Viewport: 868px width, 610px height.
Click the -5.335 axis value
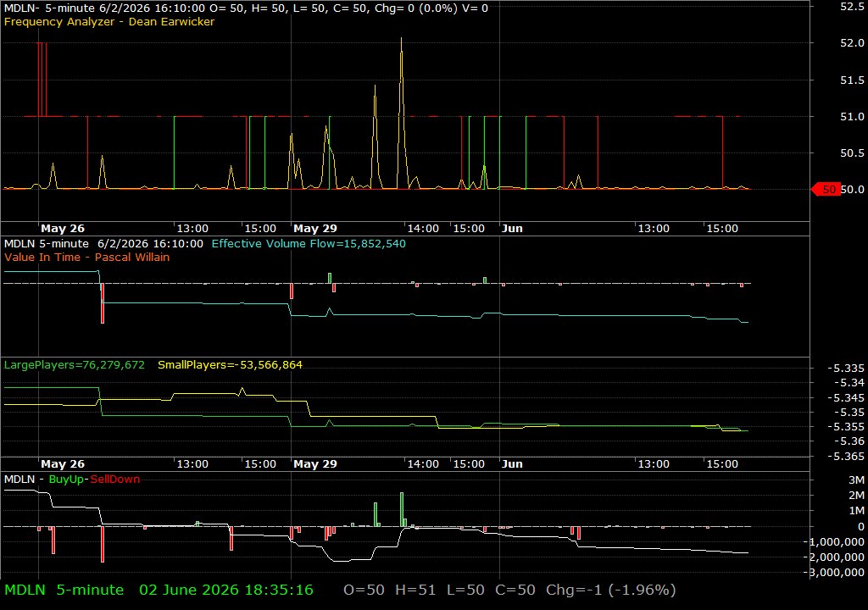(x=845, y=368)
